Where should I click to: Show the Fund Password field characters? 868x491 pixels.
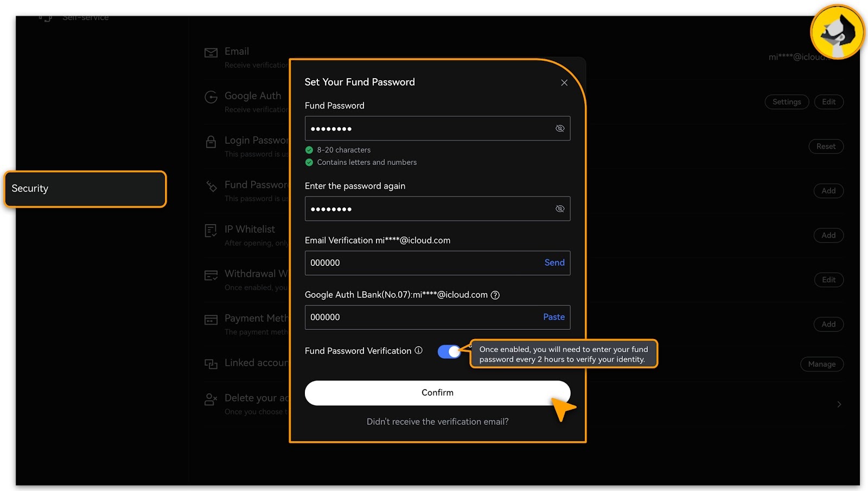pyautogui.click(x=560, y=129)
